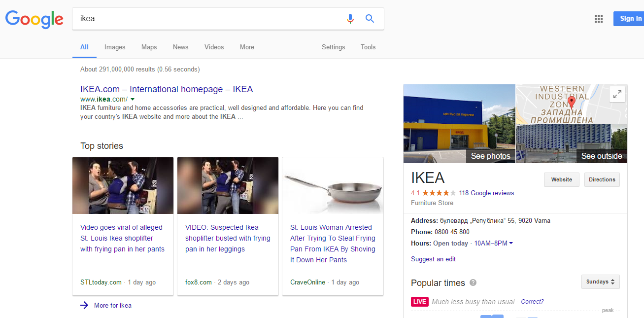Screen dimensions: 644x318
Task: Click Suggest an edit link
Action: tap(433, 259)
